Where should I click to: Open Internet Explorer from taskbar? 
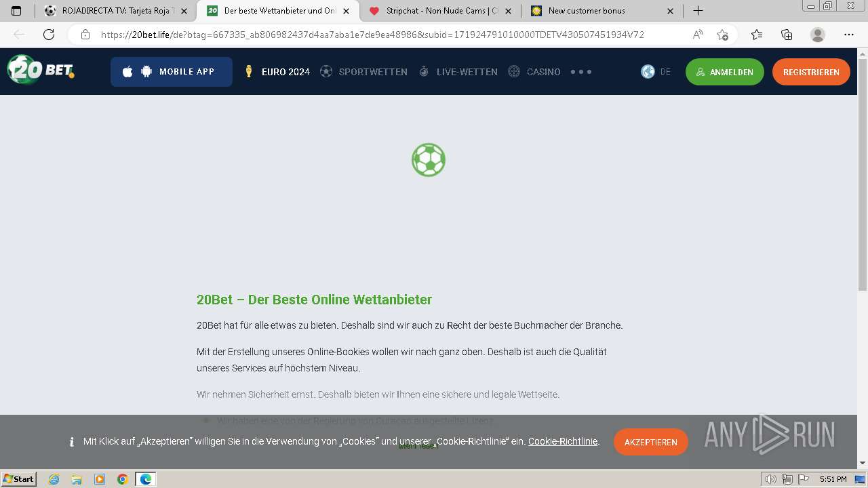click(x=54, y=479)
